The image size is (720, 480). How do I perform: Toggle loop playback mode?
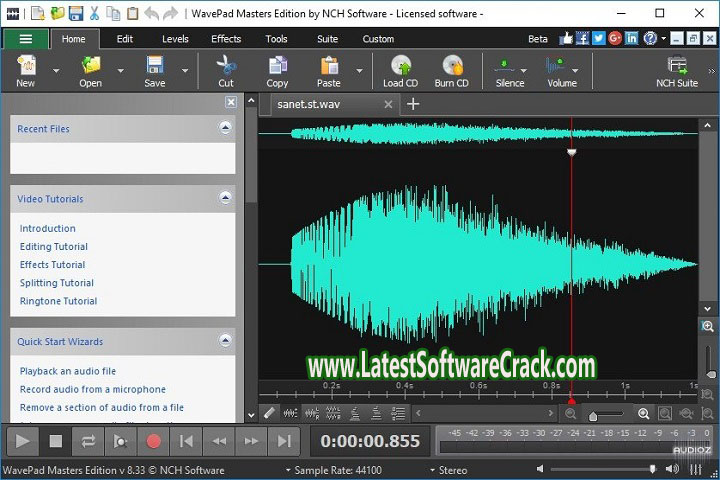[x=88, y=441]
